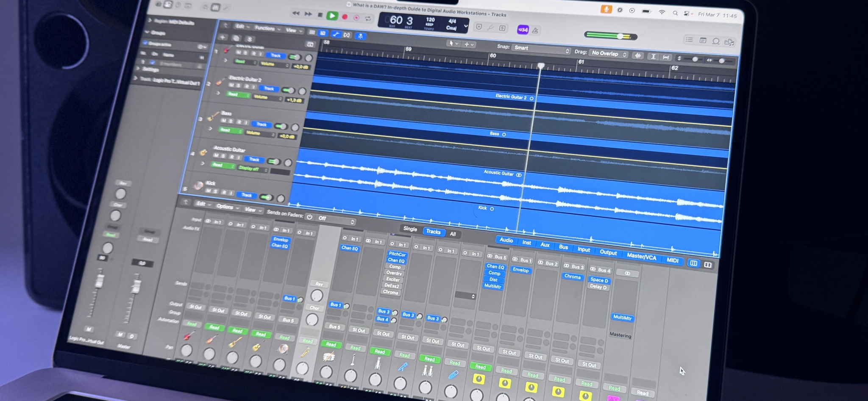Toggle the purple count-in 1234 button
This screenshot has height=401, width=868.
click(x=523, y=30)
